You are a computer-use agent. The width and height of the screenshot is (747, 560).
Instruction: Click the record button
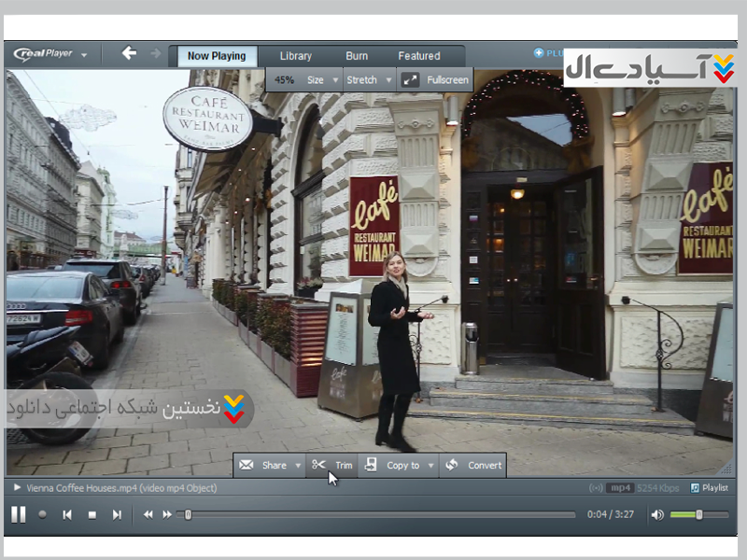pyautogui.click(x=43, y=514)
